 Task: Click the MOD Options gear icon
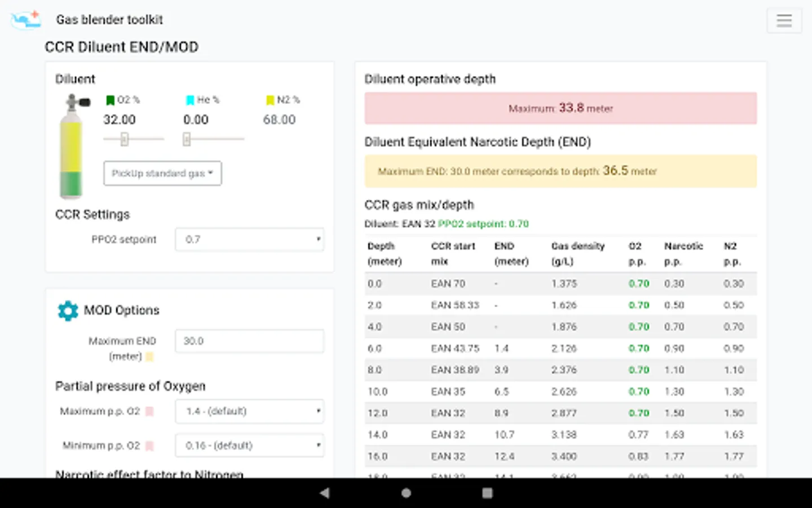tap(68, 310)
